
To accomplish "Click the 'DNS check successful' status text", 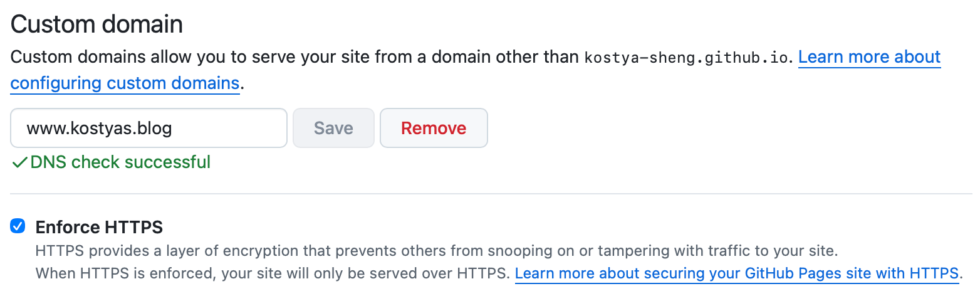I will pyautogui.click(x=120, y=162).
